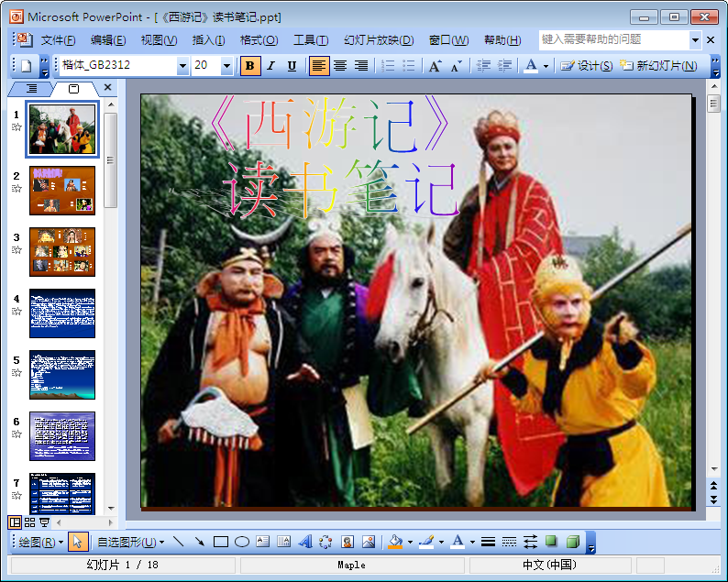
Task: Open the 幻灯片放映 (Slide Show) menu
Action: 378,40
